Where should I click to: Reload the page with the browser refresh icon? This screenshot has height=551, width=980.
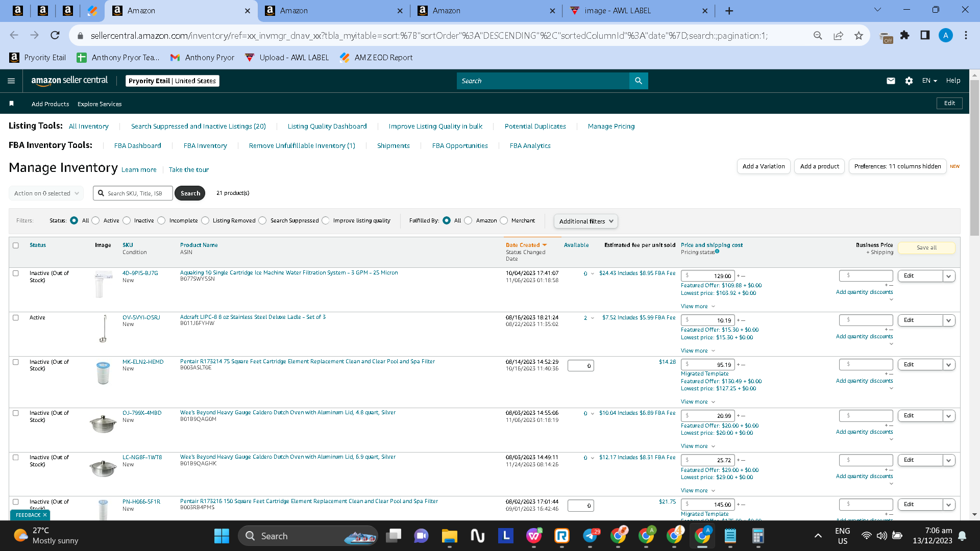coord(55,35)
